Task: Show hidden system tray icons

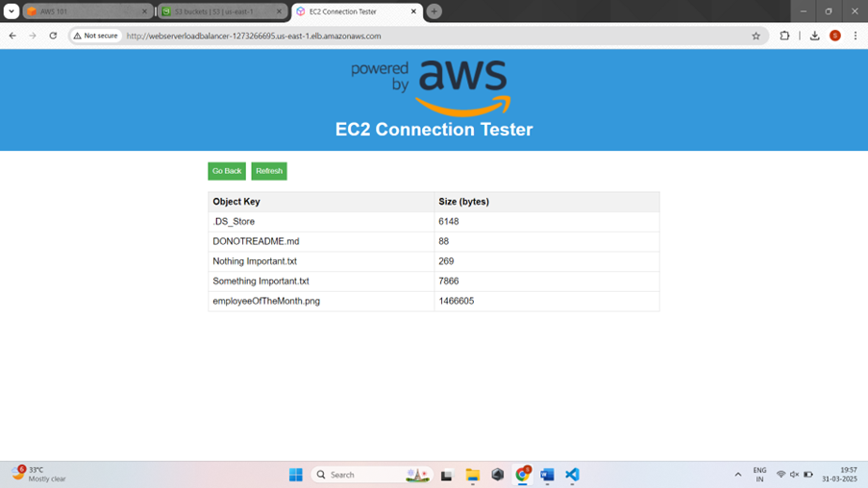Action: click(738, 475)
